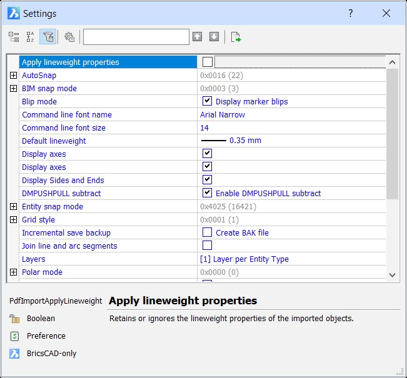Select the Command line font name label
407x378 pixels.
point(67,115)
